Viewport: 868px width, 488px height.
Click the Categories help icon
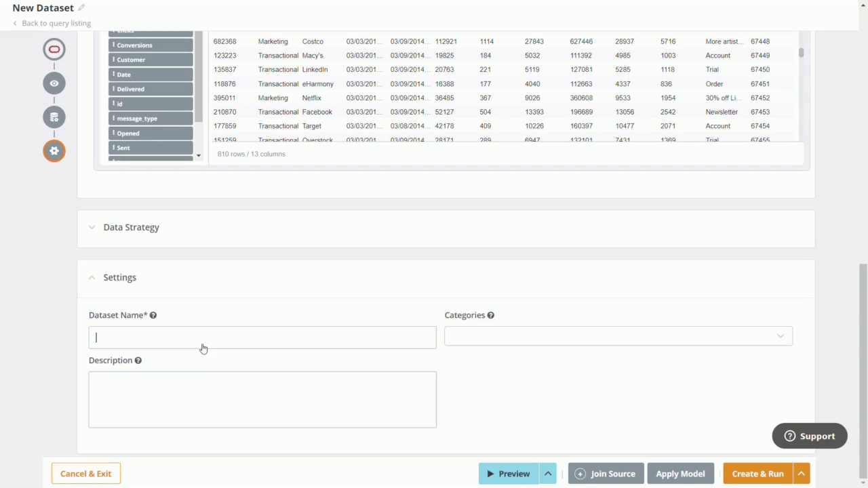[x=490, y=315]
